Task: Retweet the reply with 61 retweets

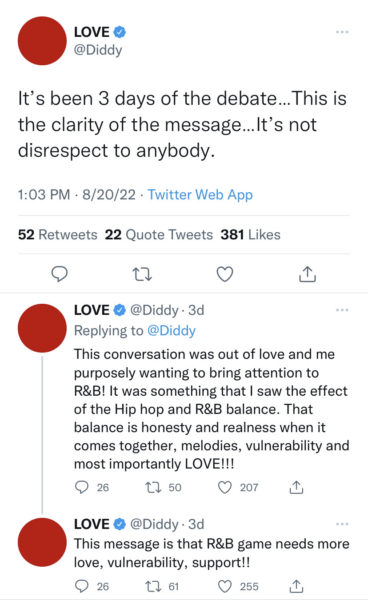Action: coord(153,586)
